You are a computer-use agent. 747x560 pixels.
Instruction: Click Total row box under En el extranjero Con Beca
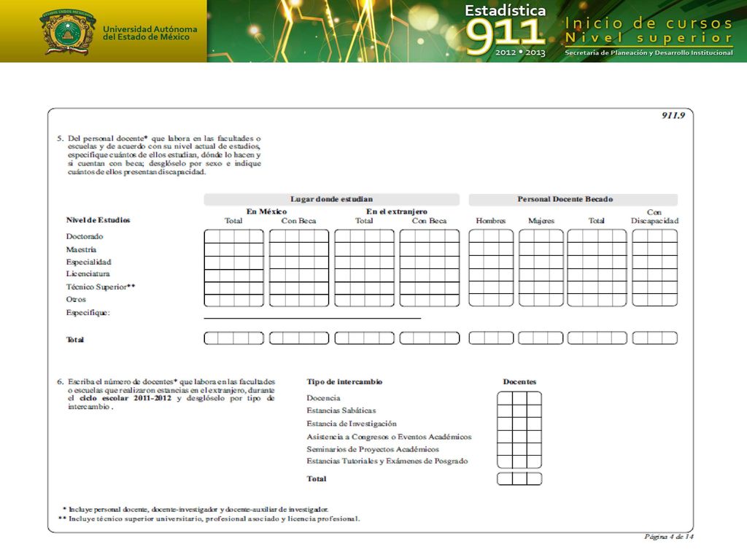click(429, 338)
